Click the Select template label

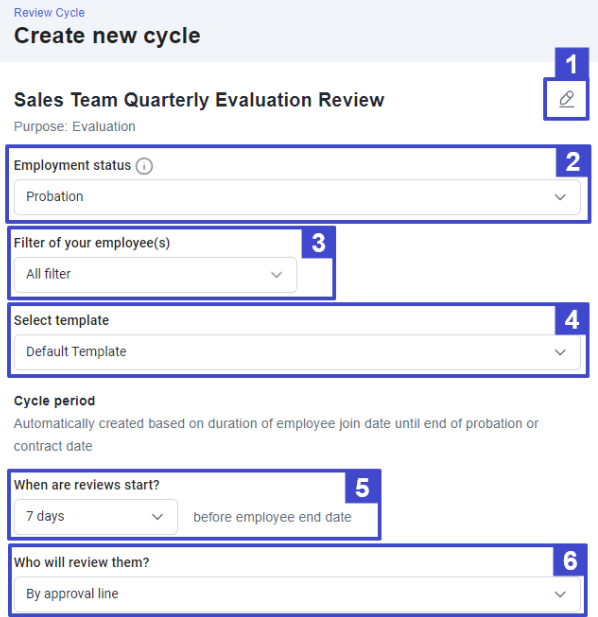coord(61,320)
